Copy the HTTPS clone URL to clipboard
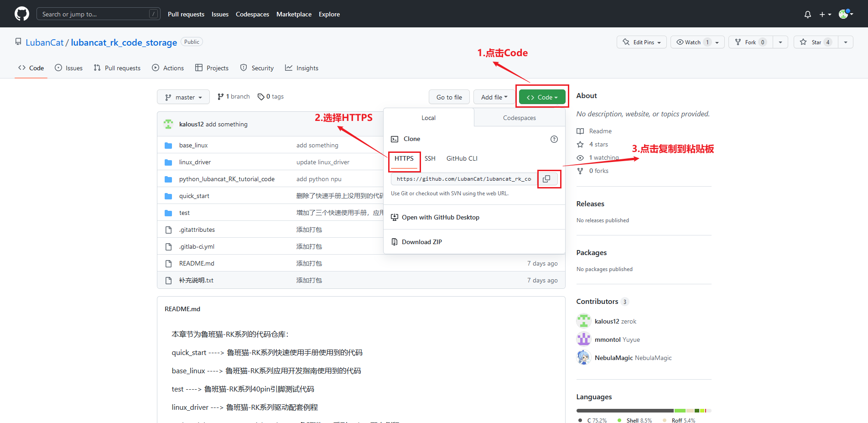This screenshot has height=423, width=868. pyautogui.click(x=546, y=179)
